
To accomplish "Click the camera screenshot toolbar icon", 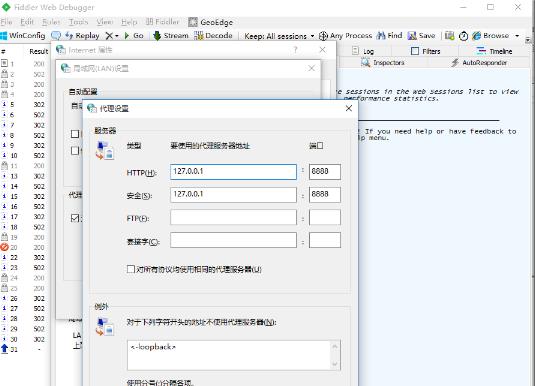I will (450, 35).
